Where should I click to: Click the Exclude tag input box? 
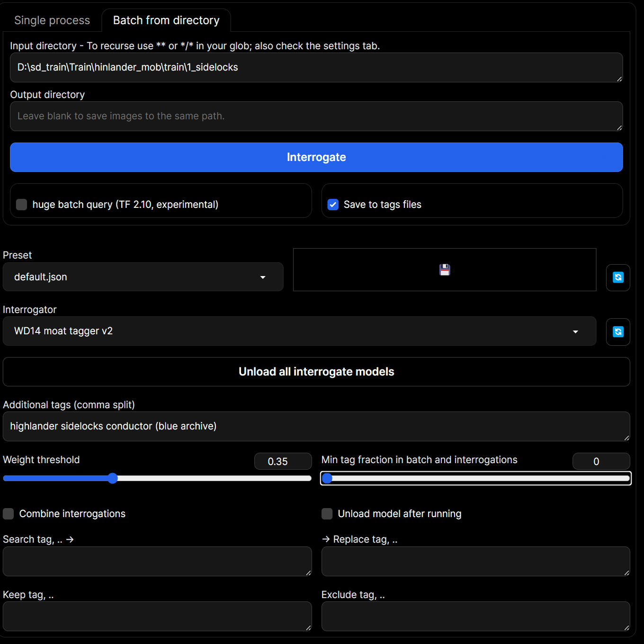tap(476, 617)
